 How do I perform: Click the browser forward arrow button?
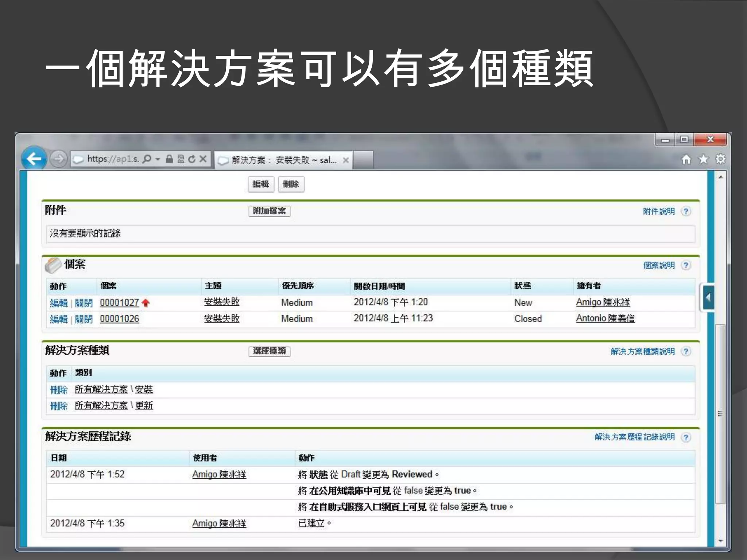click(58, 159)
